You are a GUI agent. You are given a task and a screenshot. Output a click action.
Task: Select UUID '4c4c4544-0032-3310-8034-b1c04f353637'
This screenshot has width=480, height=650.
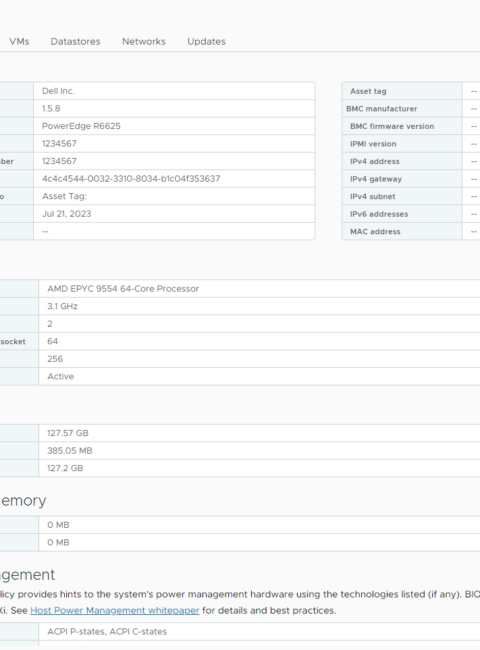point(131,179)
